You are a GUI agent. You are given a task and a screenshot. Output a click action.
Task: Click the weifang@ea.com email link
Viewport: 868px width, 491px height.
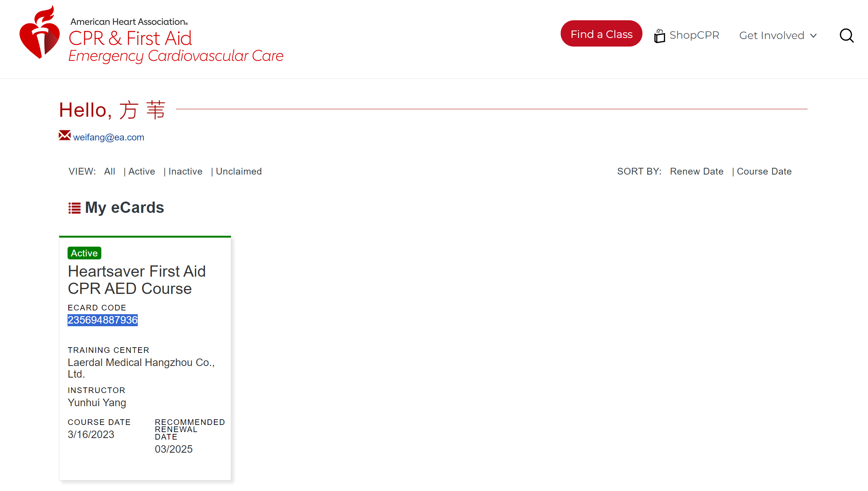click(108, 137)
